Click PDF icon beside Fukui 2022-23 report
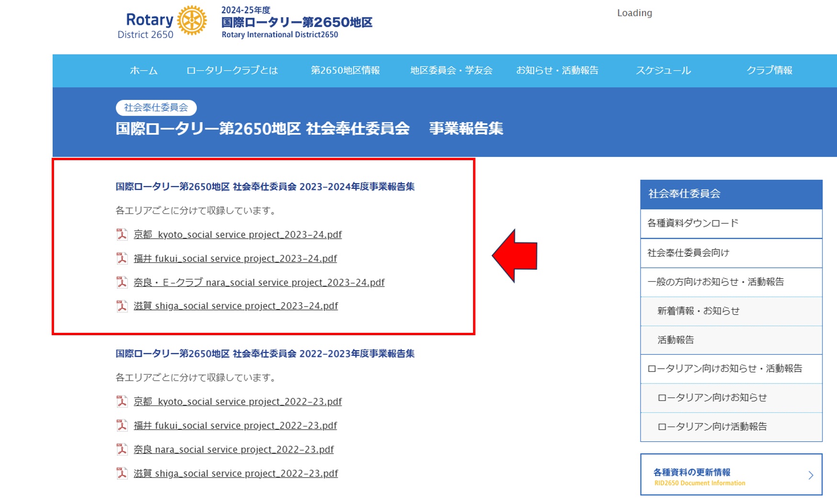This screenshot has height=504, width=837. click(x=122, y=425)
